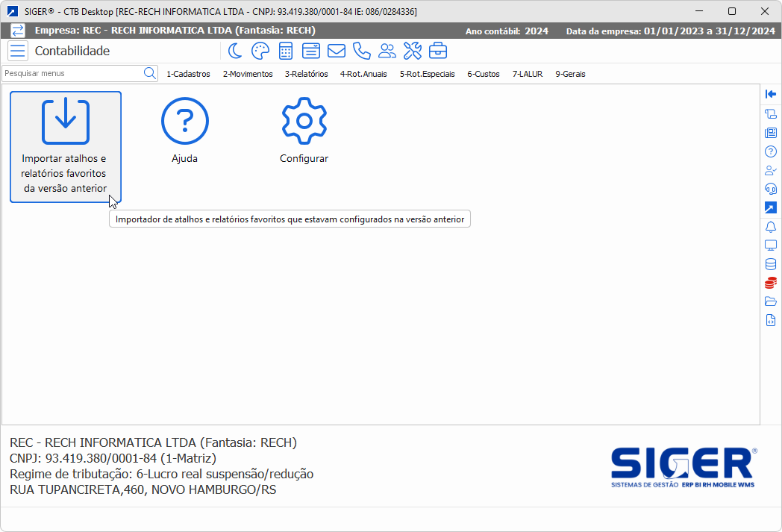782x532 pixels.
Task: Open the 6-Custos menu
Action: point(484,74)
